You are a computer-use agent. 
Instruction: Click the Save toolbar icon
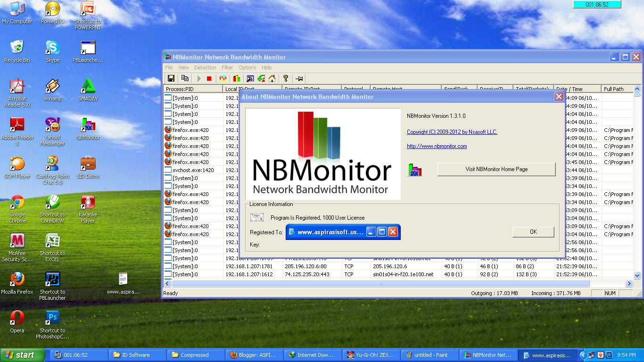coord(171,78)
